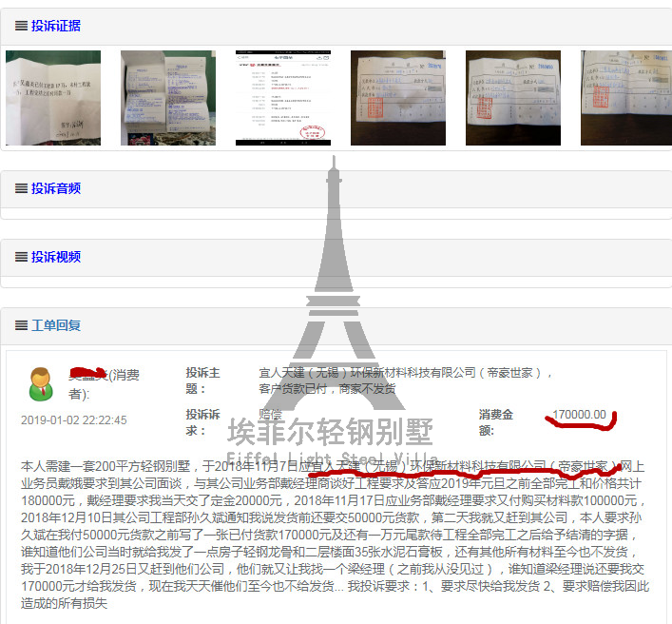
Task: Click the list icon beside 投诉音频
Action: (x=21, y=188)
